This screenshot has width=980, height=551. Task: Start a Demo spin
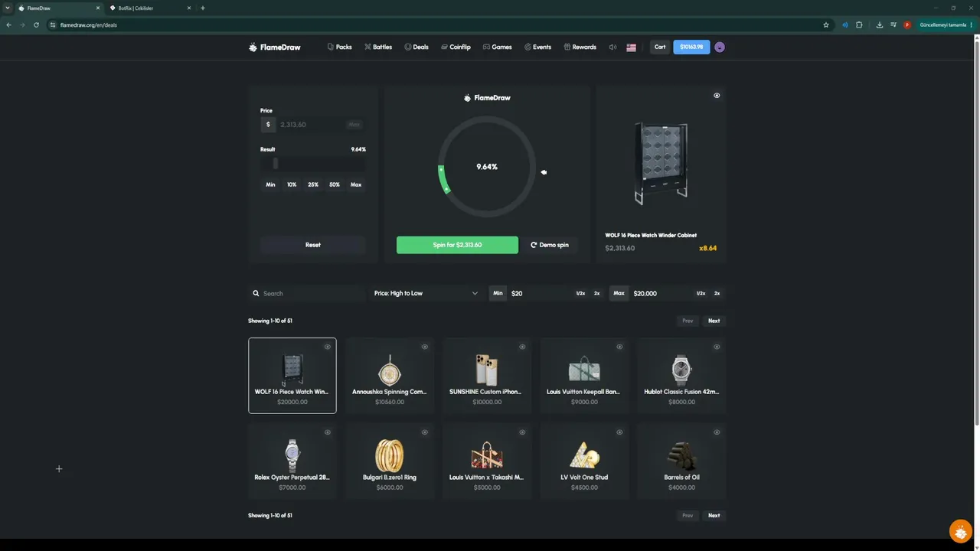point(550,245)
